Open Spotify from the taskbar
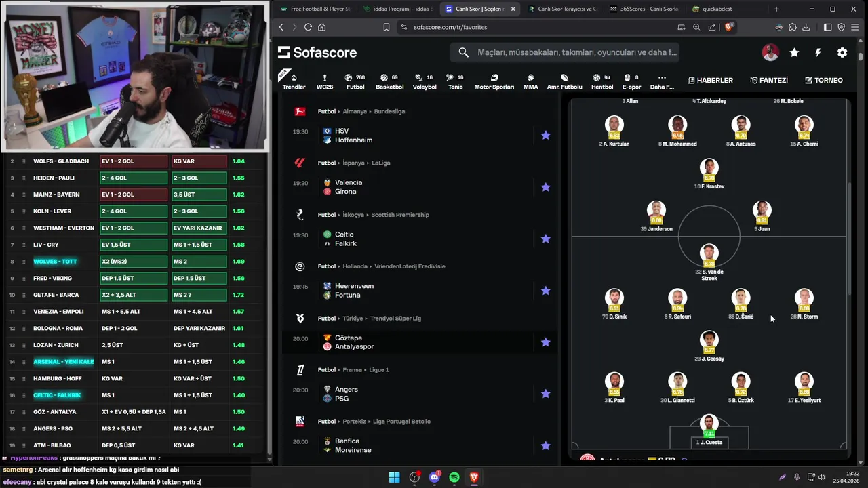Viewport: 868px width, 488px height. coord(454,477)
